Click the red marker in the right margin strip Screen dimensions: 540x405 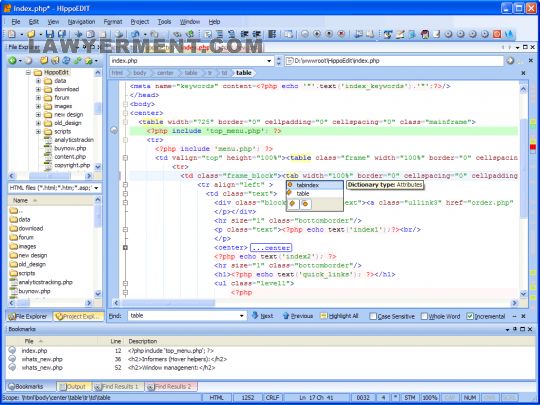[533, 147]
